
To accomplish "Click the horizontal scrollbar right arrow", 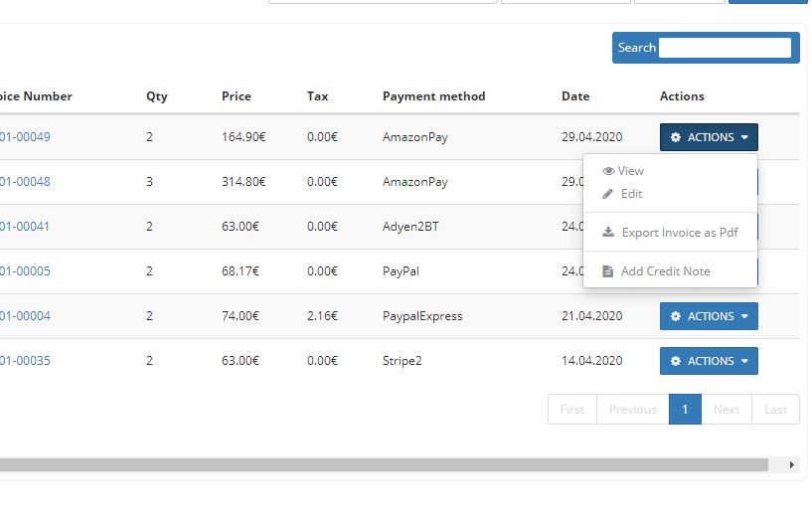I will pos(792,464).
